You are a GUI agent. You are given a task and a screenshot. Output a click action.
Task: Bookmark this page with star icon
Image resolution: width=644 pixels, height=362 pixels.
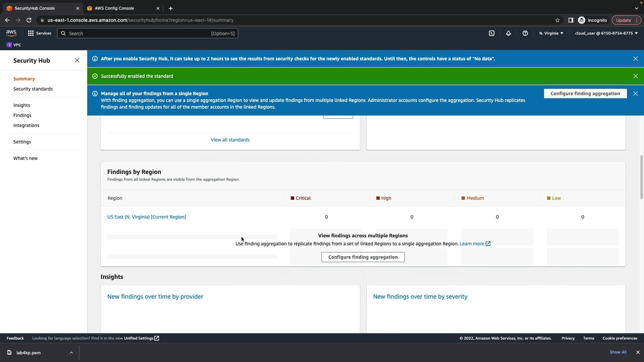point(557,20)
